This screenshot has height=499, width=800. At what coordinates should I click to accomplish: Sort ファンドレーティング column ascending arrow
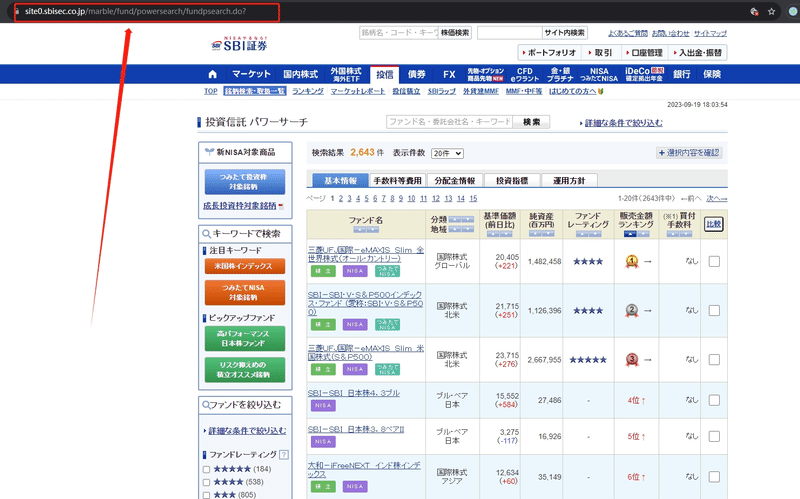click(x=582, y=234)
